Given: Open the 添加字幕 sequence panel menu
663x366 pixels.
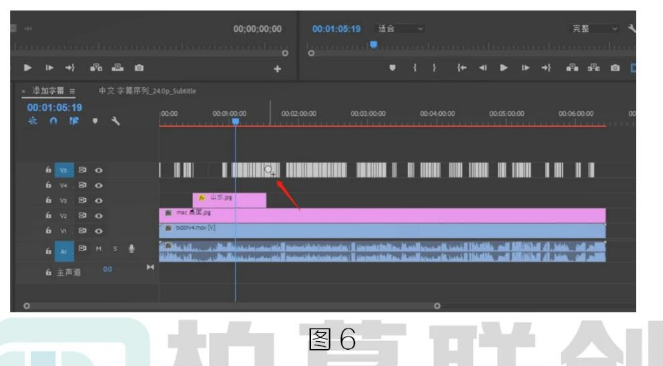Looking at the screenshot, I should point(72,91).
